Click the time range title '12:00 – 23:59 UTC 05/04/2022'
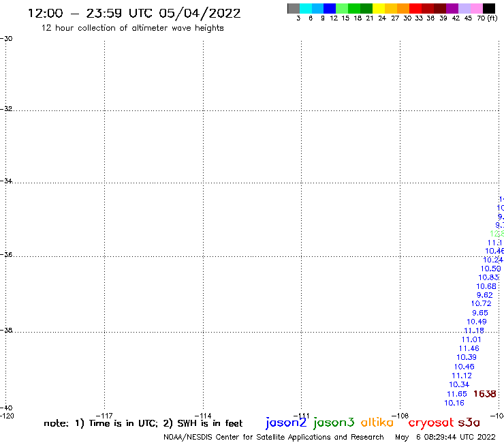The width and height of the screenshot is (504, 443). (x=134, y=14)
